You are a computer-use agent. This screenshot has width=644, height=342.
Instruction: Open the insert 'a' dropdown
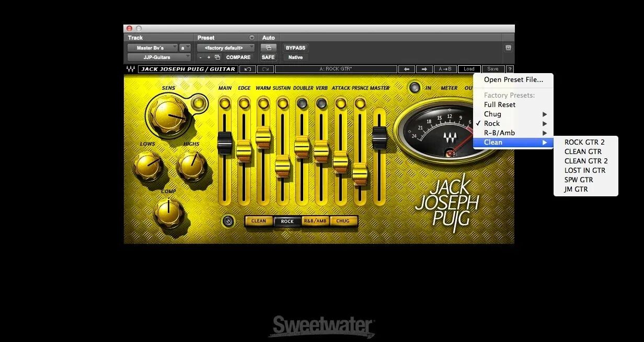185,48
